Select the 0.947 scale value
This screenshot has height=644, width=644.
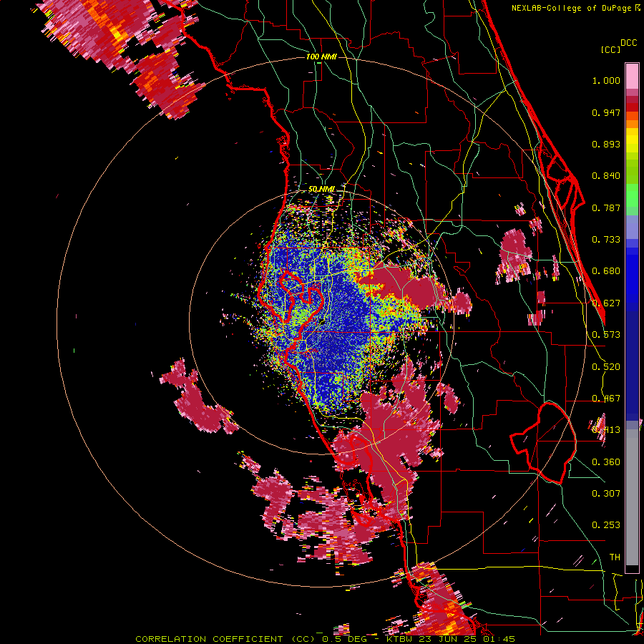[x=606, y=112]
